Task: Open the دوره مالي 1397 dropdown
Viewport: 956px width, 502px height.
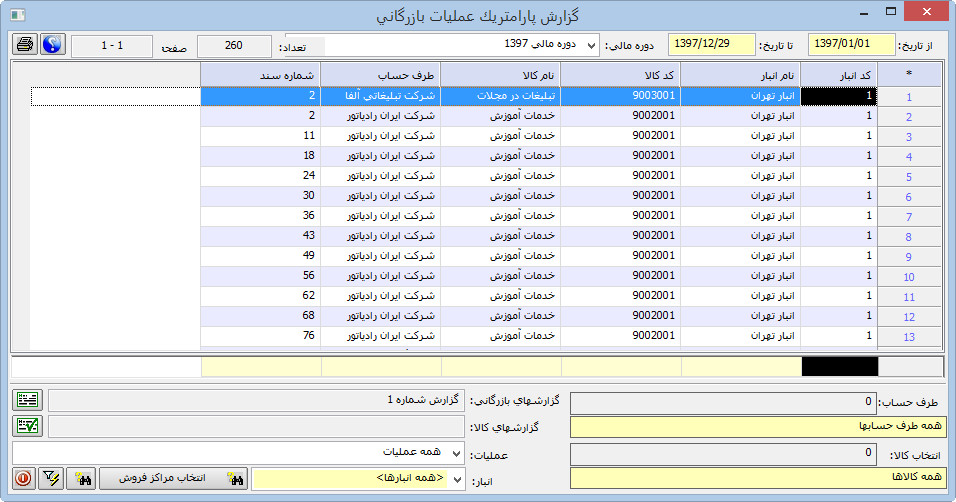Action: [x=591, y=45]
